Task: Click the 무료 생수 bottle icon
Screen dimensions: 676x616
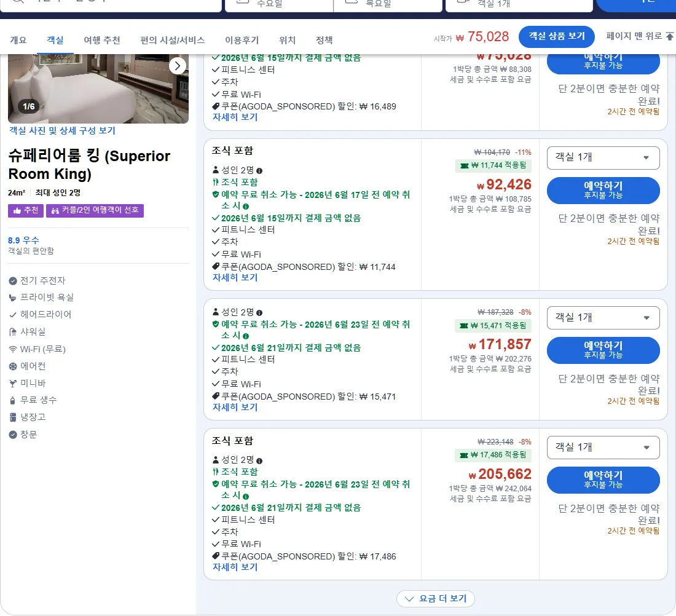Action: (13, 401)
